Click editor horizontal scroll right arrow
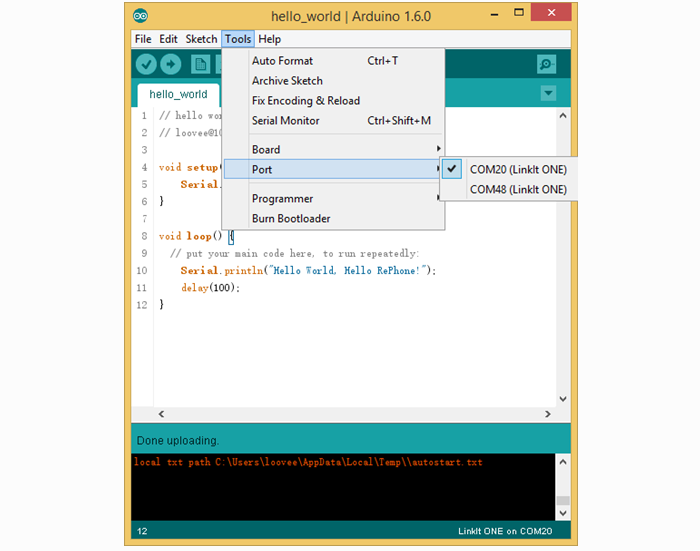The width and height of the screenshot is (700, 551). click(x=548, y=414)
